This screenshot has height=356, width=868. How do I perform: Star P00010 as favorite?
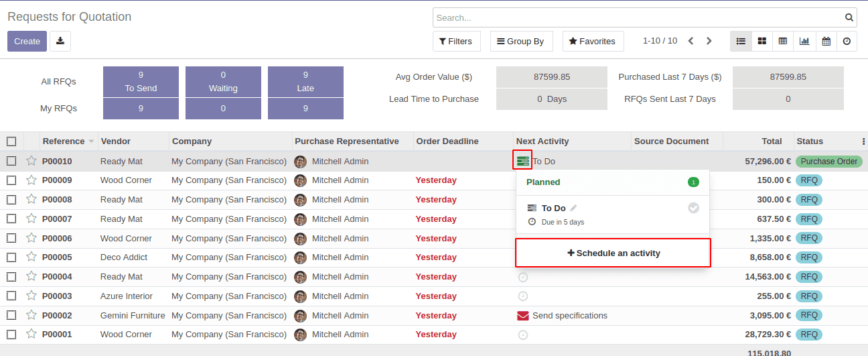(x=31, y=161)
